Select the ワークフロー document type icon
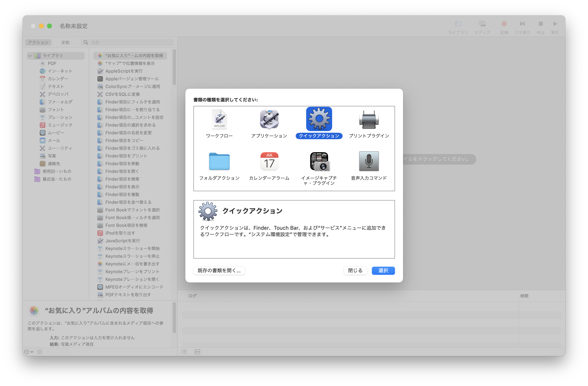 tap(219, 119)
